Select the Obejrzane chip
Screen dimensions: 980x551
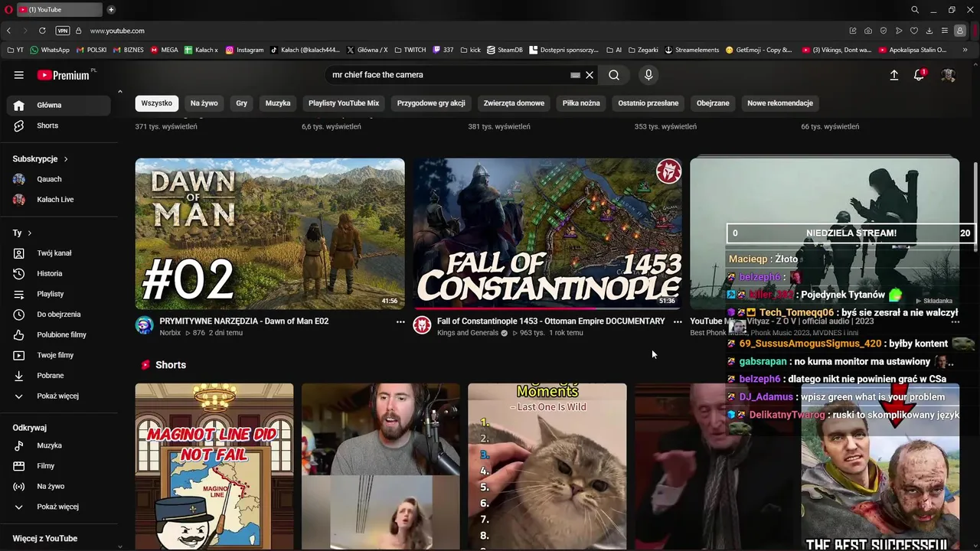point(713,103)
